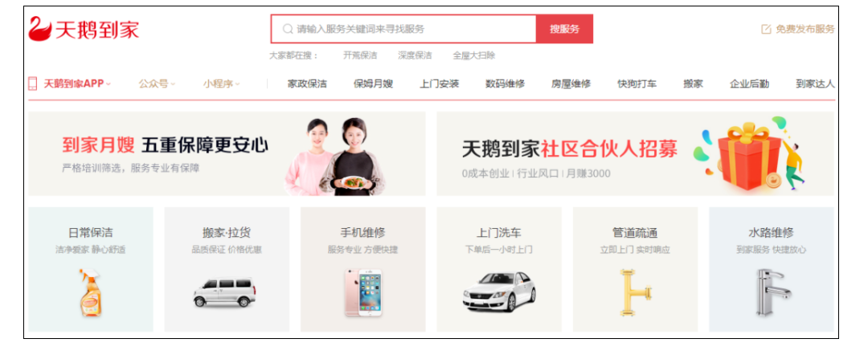The width and height of the screenshot is (868, 347).
Task: Click the magnifier icon in search box
Action: (287, 29)
